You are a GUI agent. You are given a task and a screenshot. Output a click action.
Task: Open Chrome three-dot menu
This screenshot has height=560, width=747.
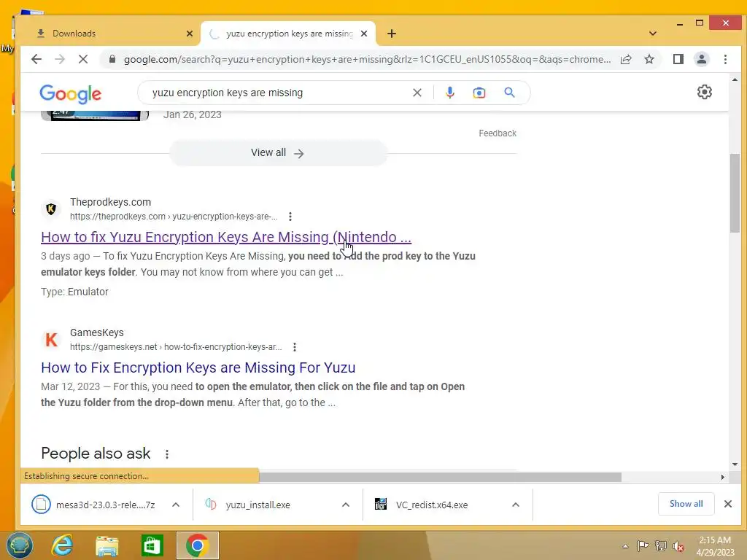(725, 59)
